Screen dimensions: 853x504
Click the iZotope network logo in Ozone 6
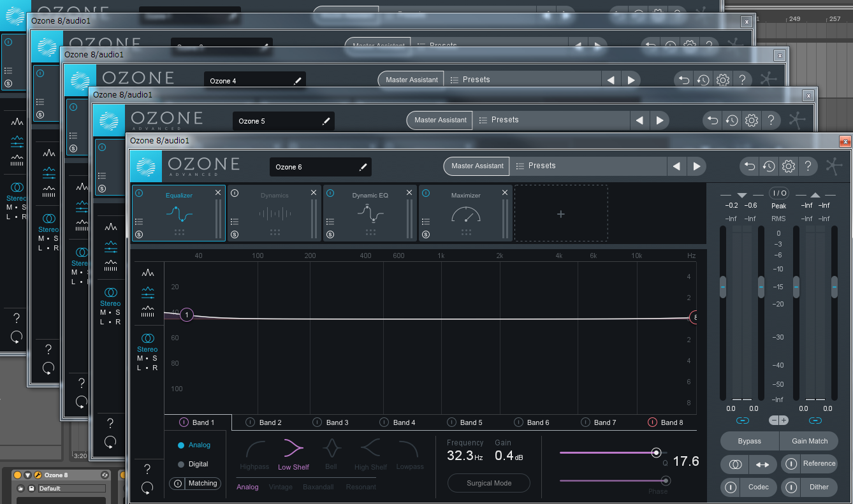(x=834, y=166)
